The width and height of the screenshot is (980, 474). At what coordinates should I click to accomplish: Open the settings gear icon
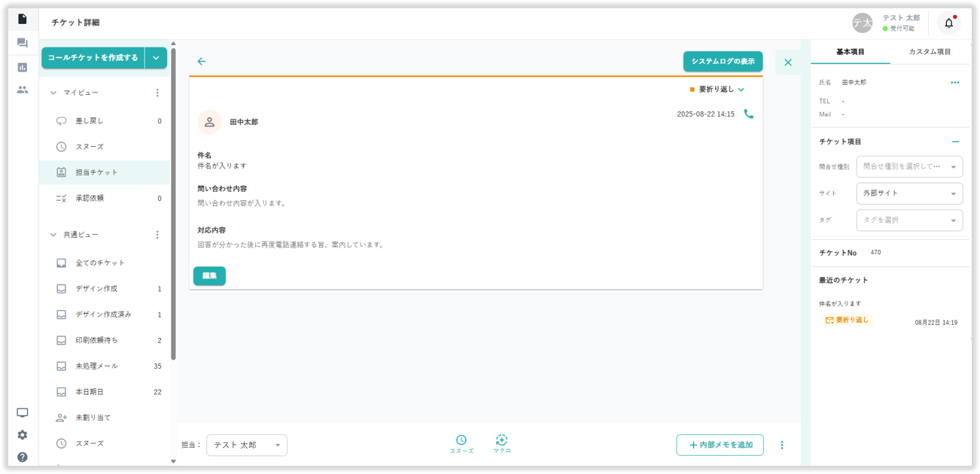click(x=22, y=435)
